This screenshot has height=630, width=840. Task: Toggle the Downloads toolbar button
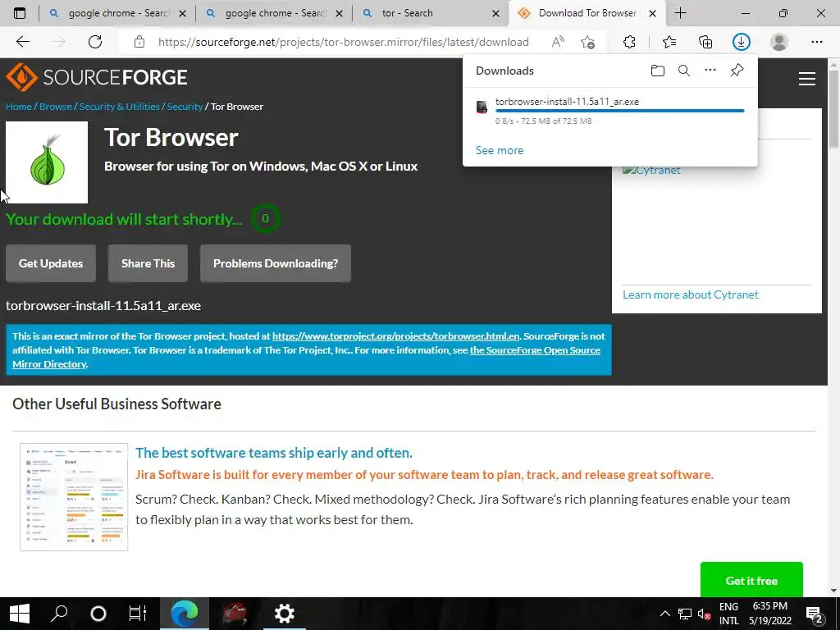pyautogui.click(x=742, y=42)
